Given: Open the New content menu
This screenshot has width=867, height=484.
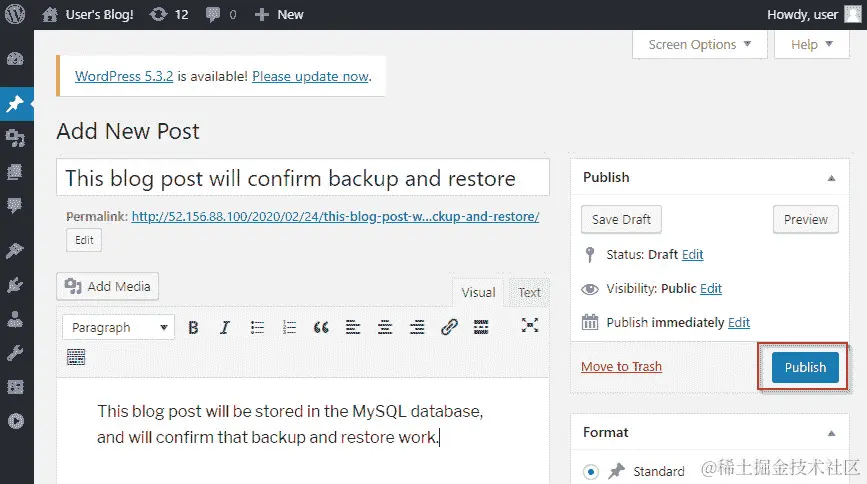Looking at the screenshot, I should 279,14.
